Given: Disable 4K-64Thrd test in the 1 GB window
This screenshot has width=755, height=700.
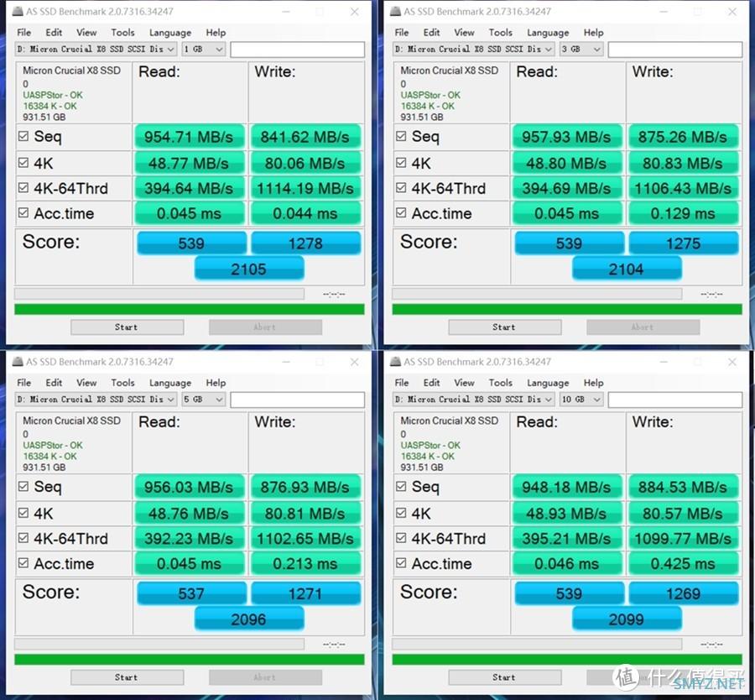Looking at the screenshot, I should point(23,187).
